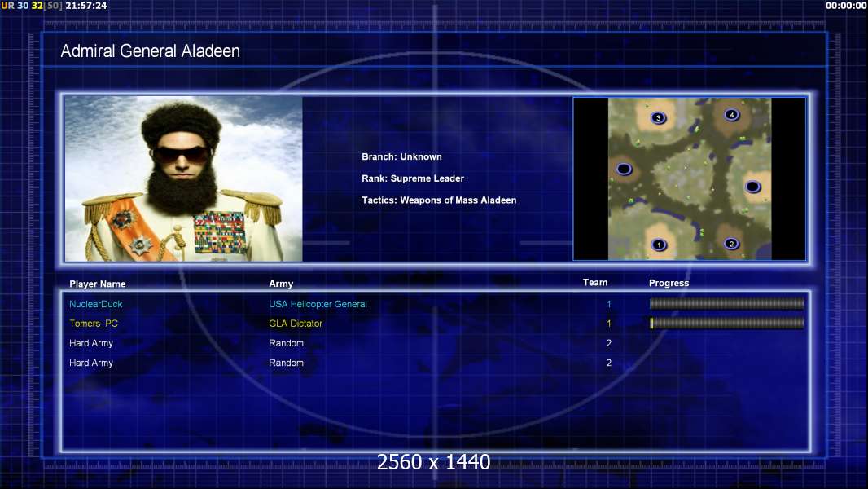Click the first Hard Army player name
Image resolution: width=868 pixels, height=489 pixels.
[91, 343]
